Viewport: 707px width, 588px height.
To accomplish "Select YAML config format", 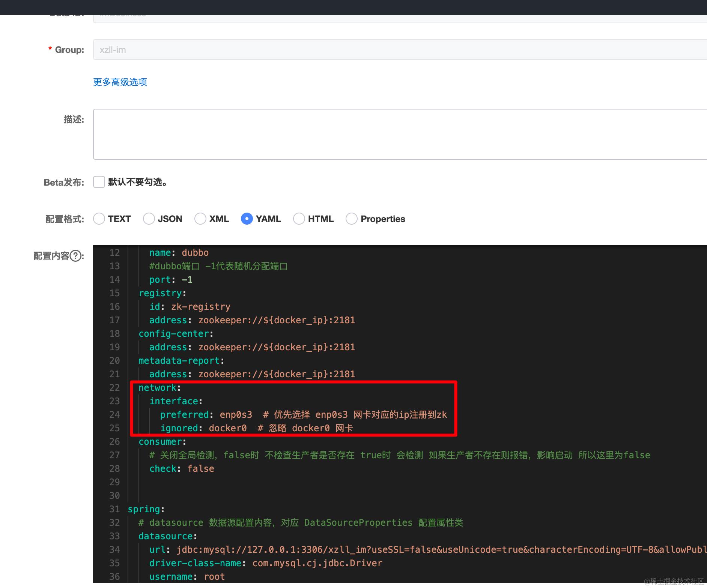I will pos(247,219).
